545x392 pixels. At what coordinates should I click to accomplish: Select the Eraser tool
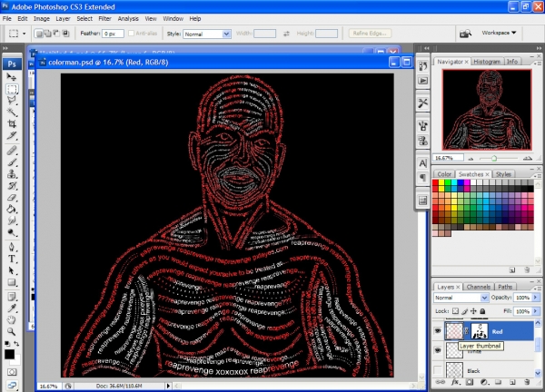(x=12, y=197)
